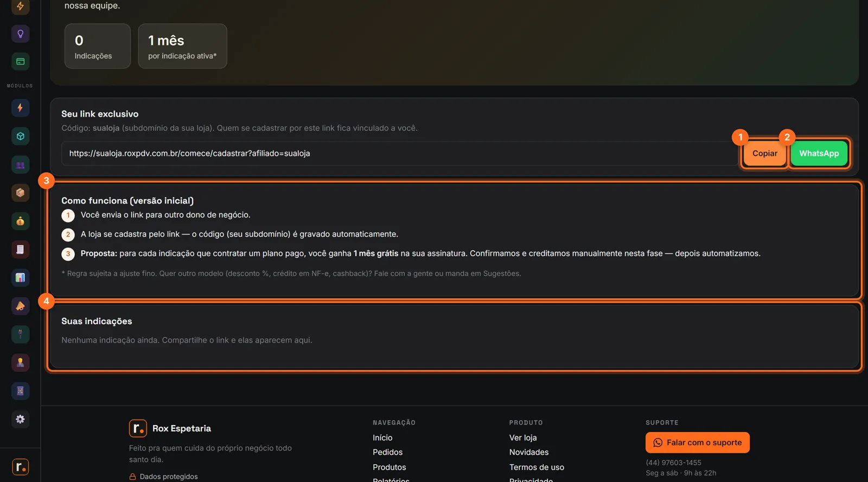
Task: Click the support phone number (44) 97603-1455
Action: pos(673,462)
